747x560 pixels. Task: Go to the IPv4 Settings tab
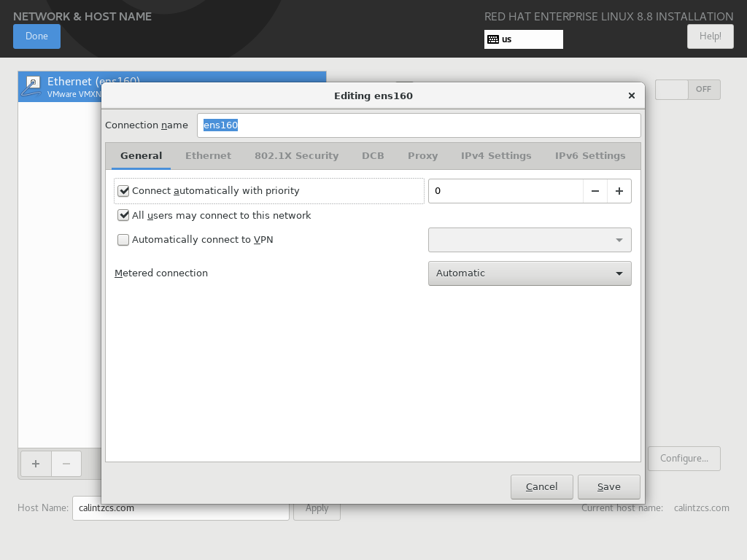(496, 156)
